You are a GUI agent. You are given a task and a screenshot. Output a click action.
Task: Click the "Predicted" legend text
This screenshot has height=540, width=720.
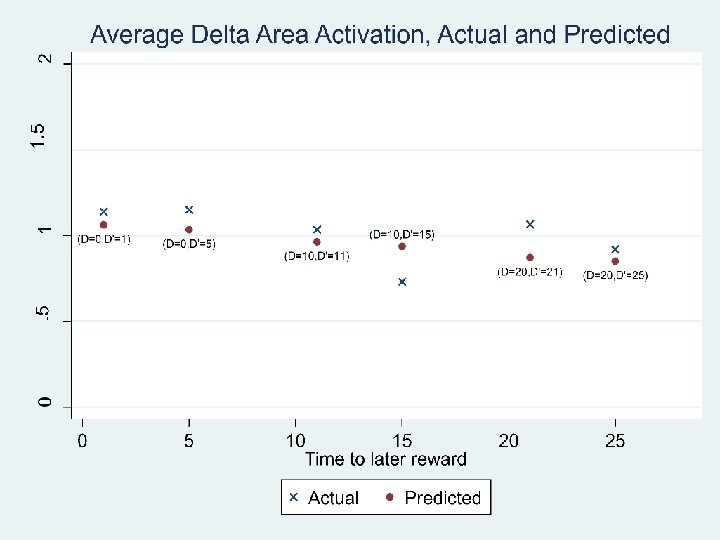(442, 498)
